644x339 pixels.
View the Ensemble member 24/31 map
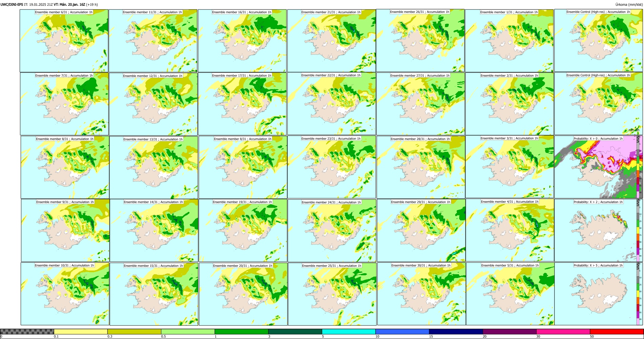(332, 231)
